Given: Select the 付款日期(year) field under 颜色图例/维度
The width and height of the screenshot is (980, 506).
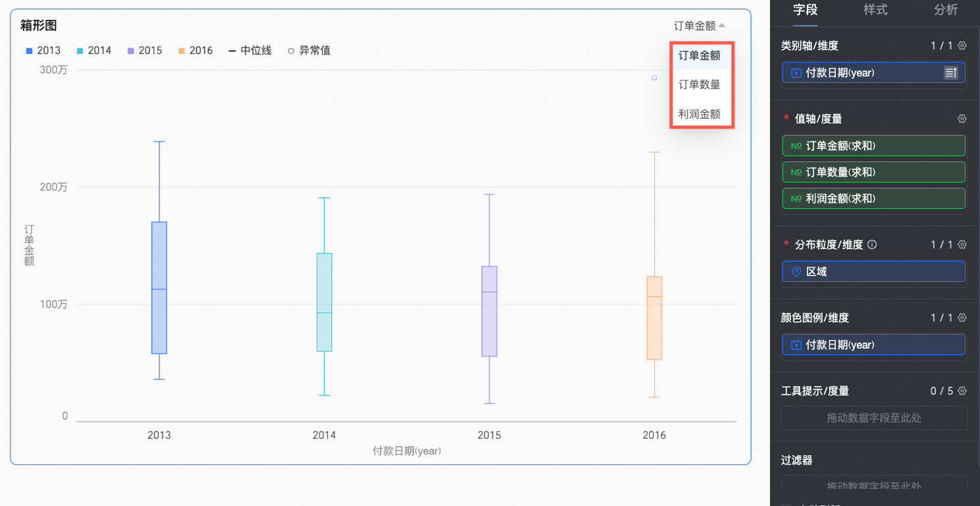Looking at the screenshot, I should [x=873, y=345].
